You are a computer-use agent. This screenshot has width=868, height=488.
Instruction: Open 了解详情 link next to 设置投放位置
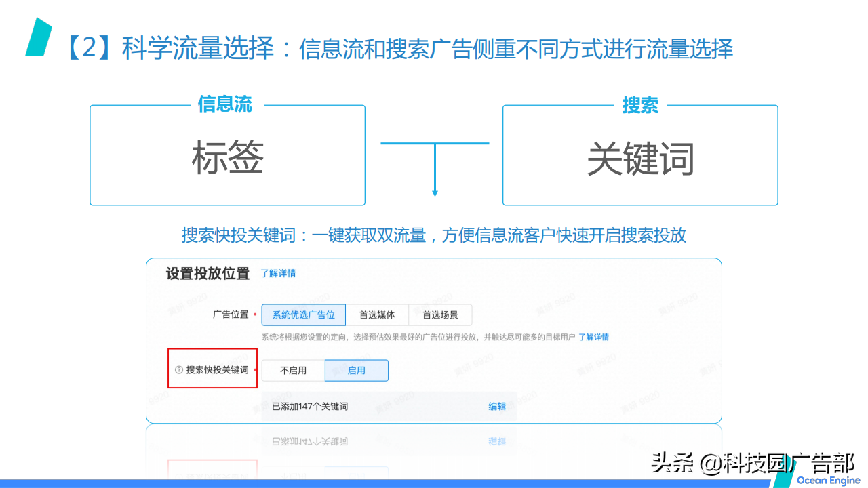tap(278, 274)
